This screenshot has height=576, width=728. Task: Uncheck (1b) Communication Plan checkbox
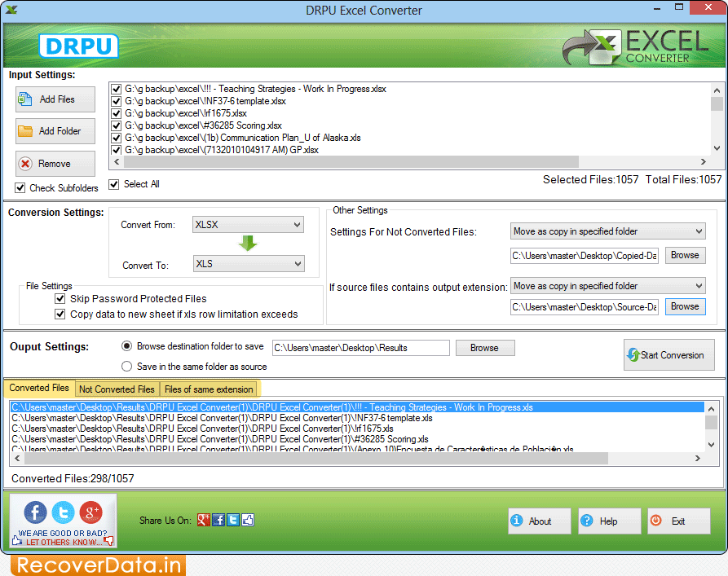(116, 138)
